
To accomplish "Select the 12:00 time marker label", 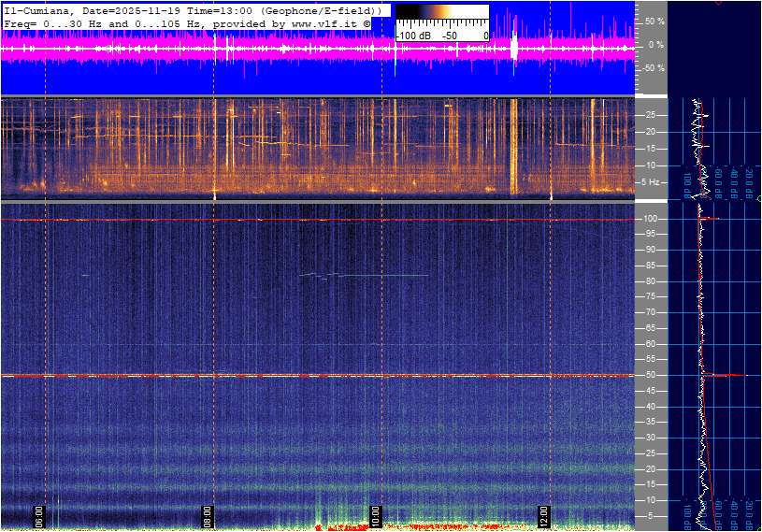I will tap(544, 516).
